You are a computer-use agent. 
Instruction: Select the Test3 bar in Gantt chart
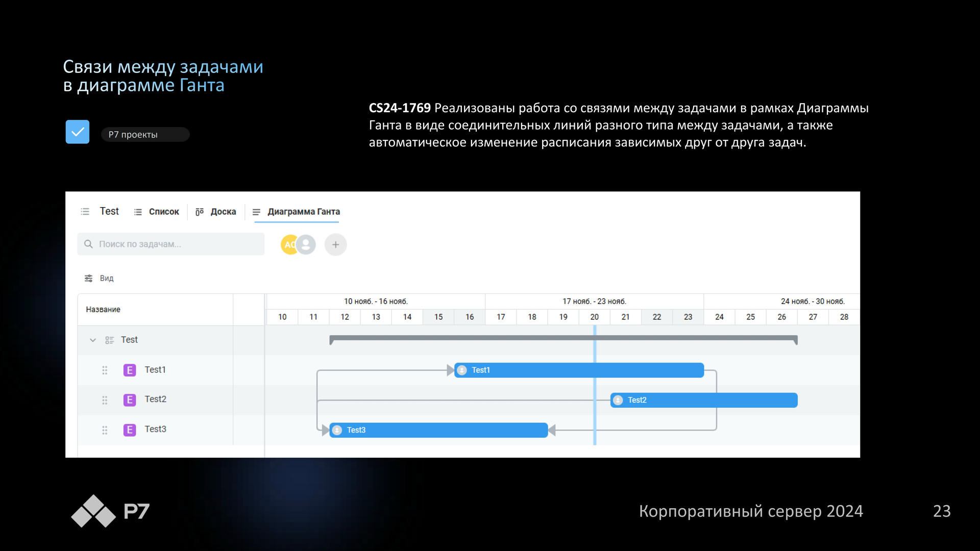point(438,430)
